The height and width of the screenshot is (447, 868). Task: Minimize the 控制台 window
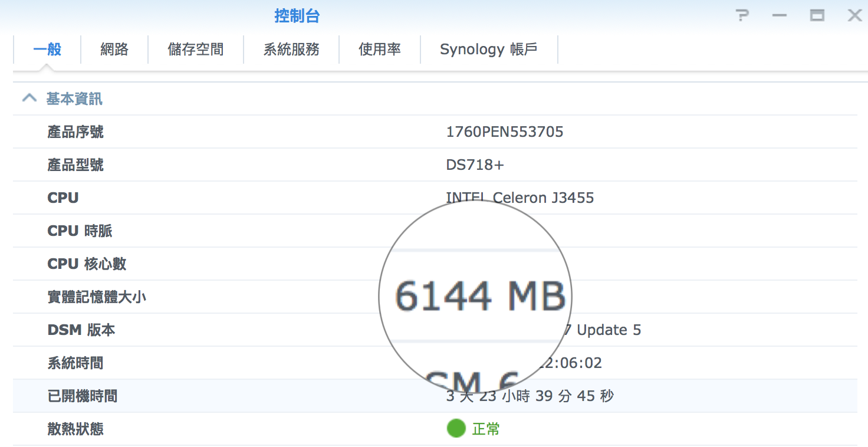point(780,16)
